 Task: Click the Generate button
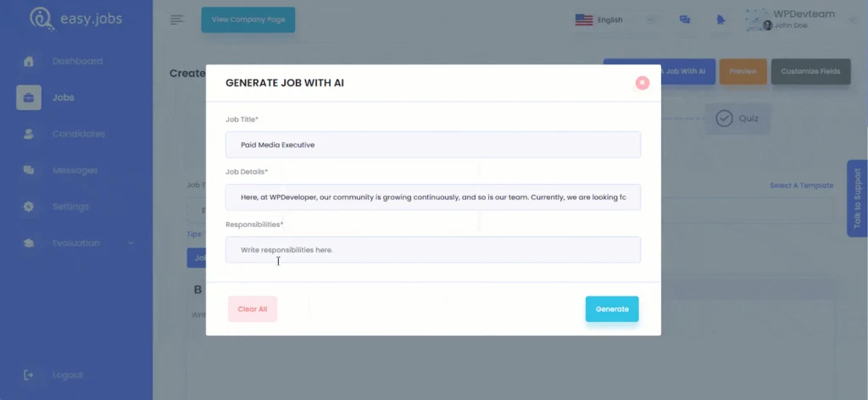[x=612, y=308]
